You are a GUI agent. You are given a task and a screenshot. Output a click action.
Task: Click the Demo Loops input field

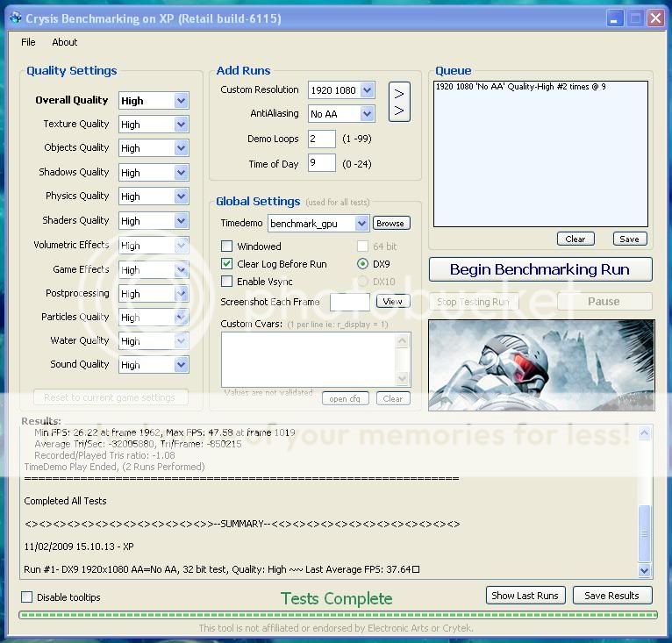coord(321,139)
